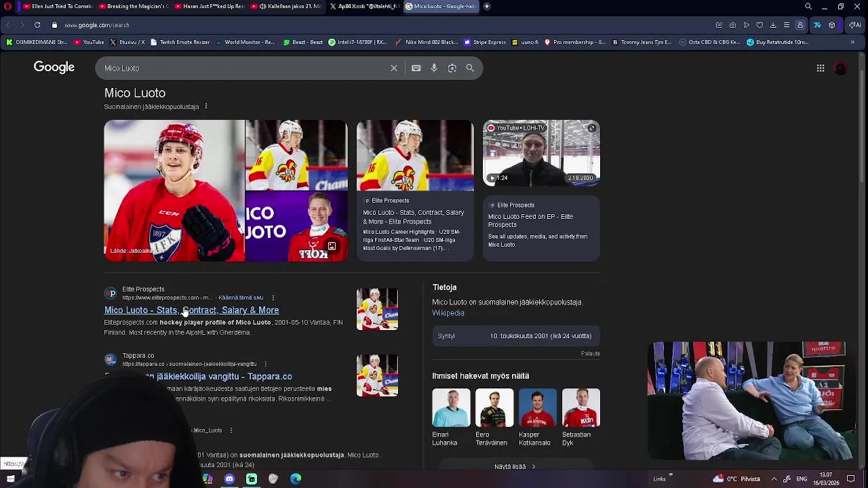
Task: Open the extensions cube icon
Action: (x=832, y=25)
